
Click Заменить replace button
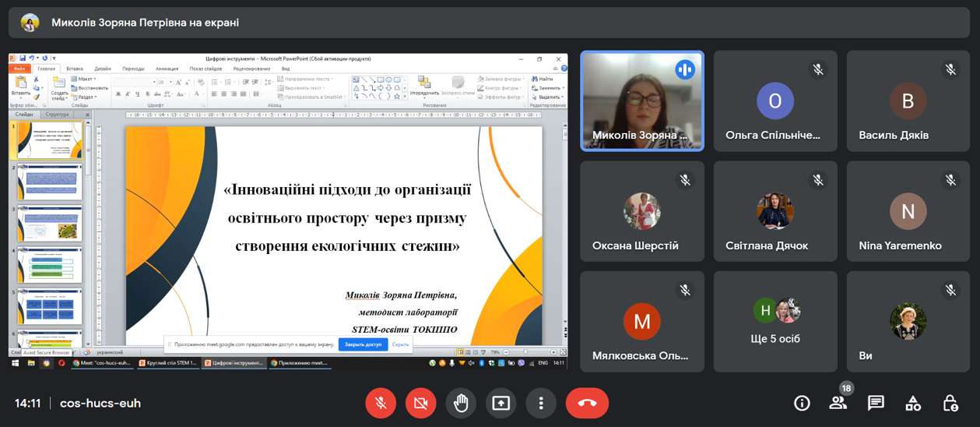click(x=547, y=88)
